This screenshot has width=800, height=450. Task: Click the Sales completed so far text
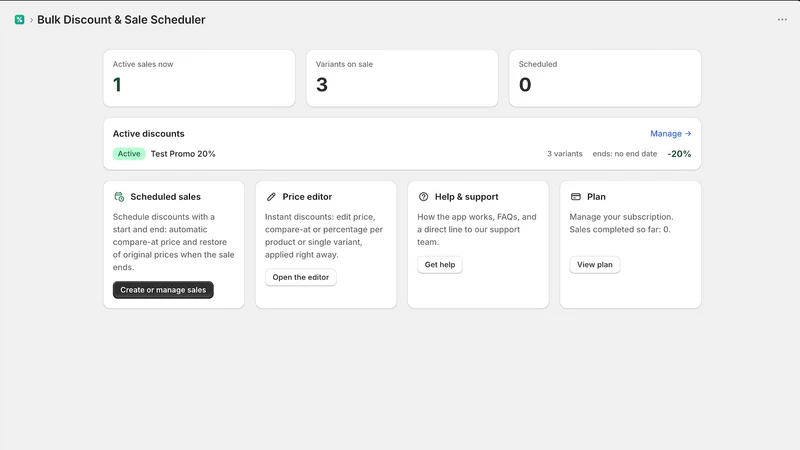coord(620,230)
